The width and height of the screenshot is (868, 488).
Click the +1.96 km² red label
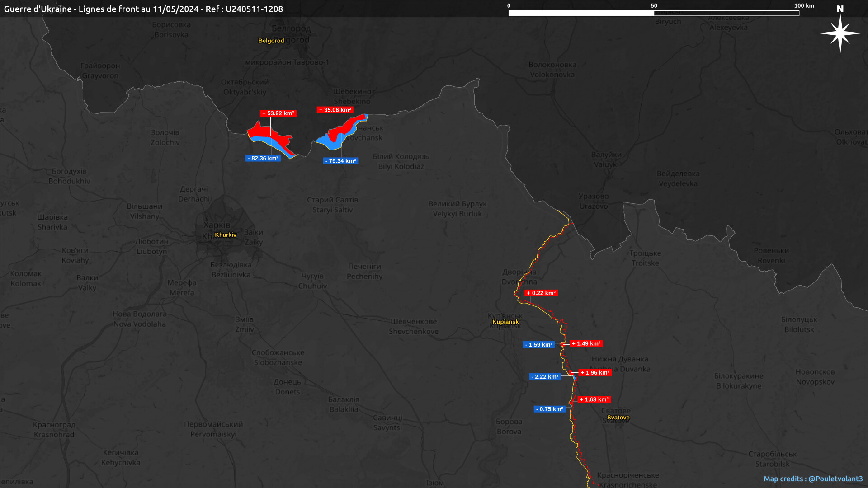595,373
